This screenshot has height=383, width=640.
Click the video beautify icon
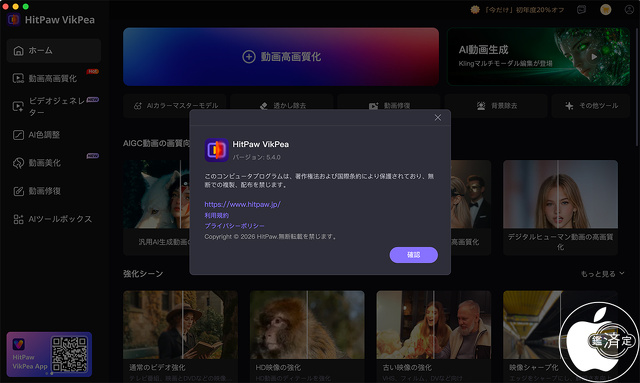point(18,163)
